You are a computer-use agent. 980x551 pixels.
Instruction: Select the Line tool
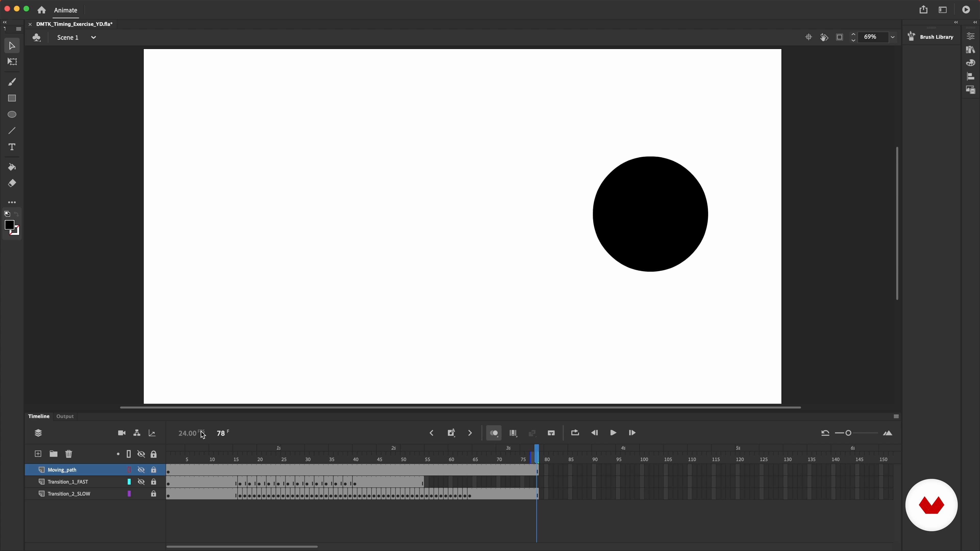(x=12, y=131)
